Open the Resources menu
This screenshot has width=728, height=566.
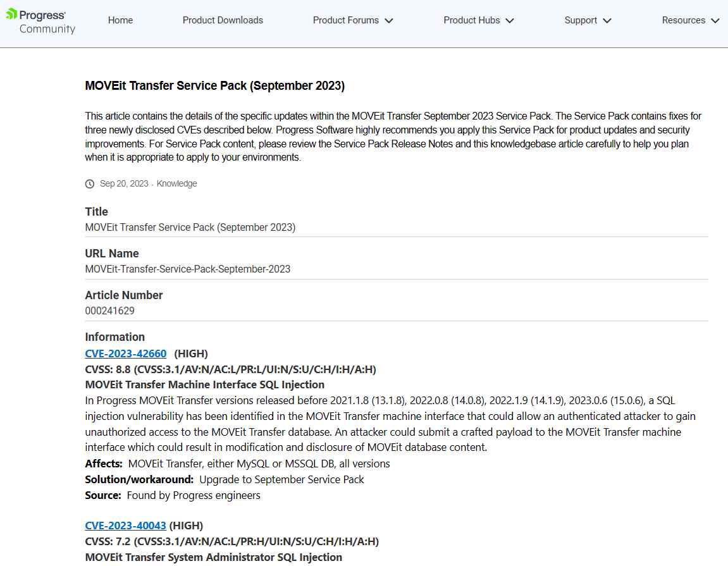pos(691,20)
